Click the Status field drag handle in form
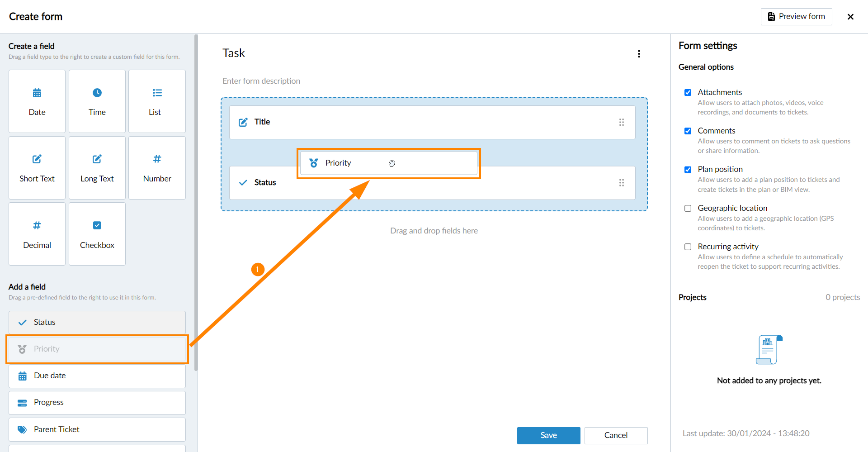Image resolution: width=868 pixels, height=452 pixels. coord(622,183)
